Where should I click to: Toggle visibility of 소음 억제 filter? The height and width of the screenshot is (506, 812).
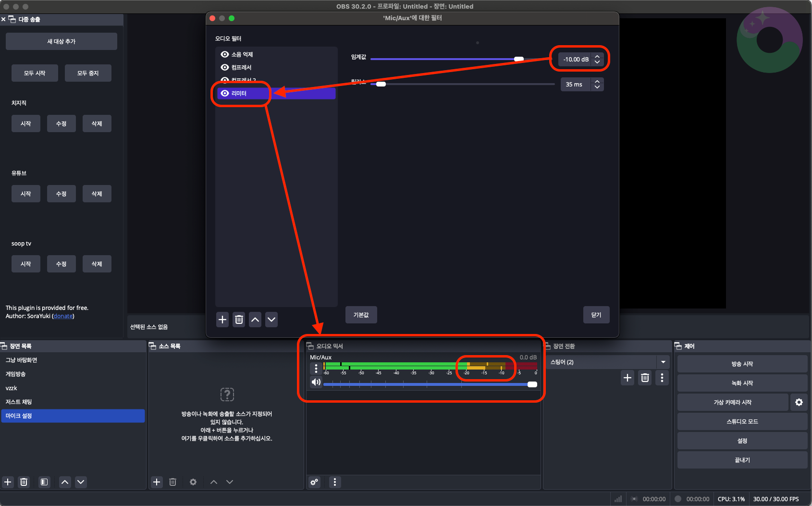224,54
